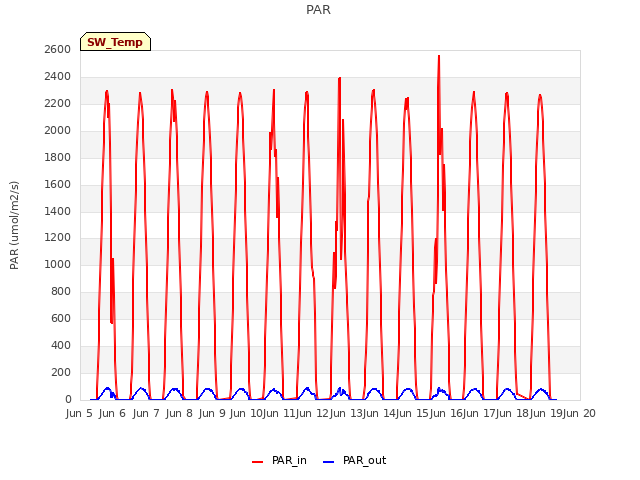Viewport: 640px width, 480px height.
Task: Click the y-axis title PAR (umol/m2/s)
Action: click(14, 225)
